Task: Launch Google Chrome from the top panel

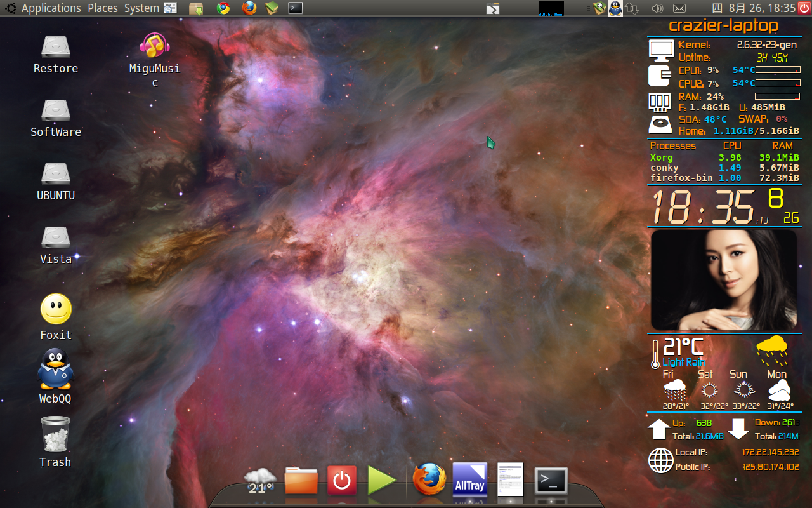Action: (223, 8)
